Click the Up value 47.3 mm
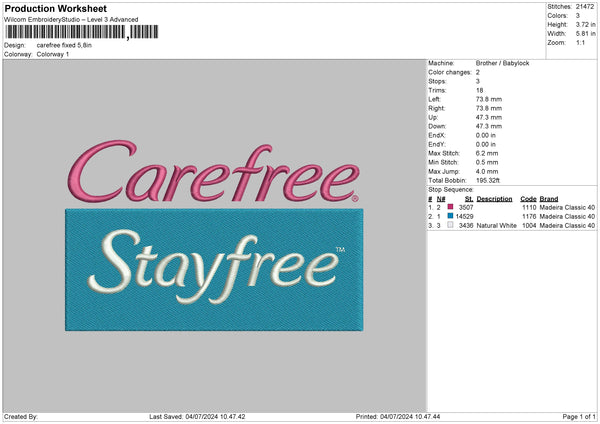The height and width of the screenshot is (424, 600). (x=489, y=117)
